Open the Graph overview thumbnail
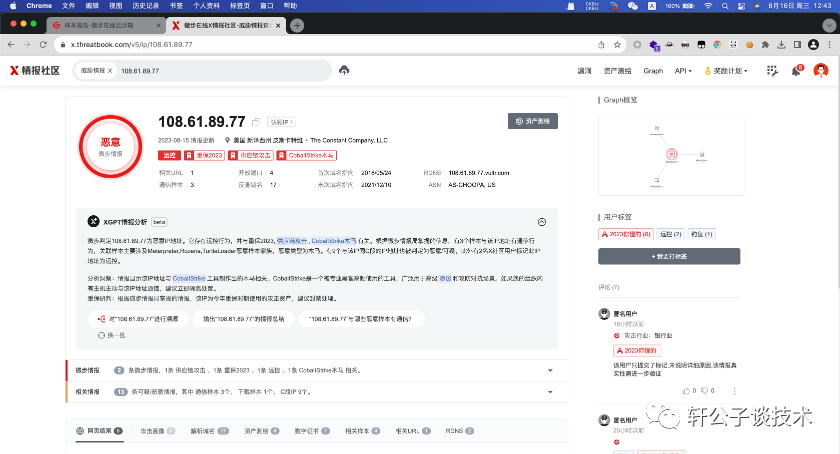The width and height of the screenshot is (840, 454). 671,155
